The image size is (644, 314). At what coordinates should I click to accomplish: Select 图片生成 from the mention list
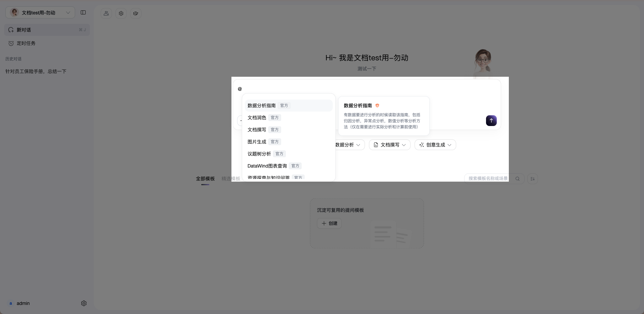pos(288,142)
